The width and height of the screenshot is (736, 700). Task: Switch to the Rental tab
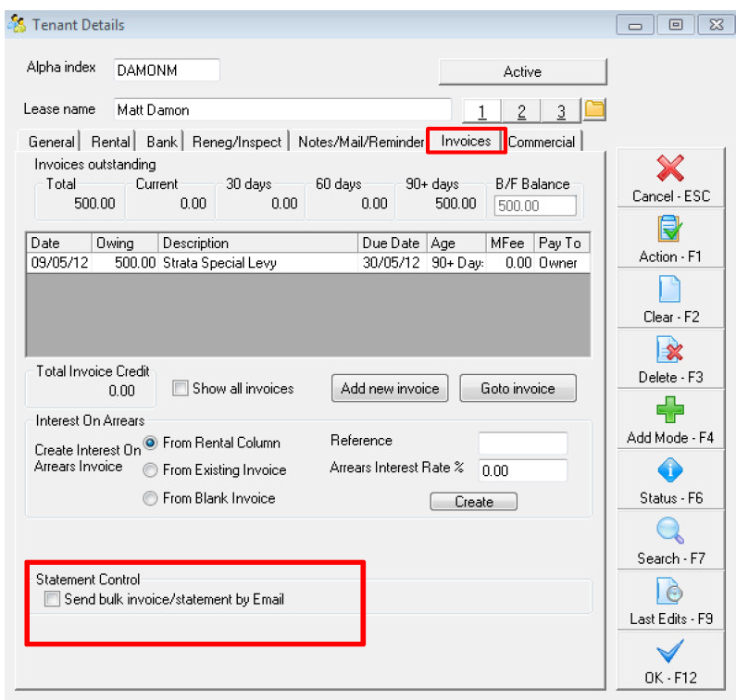coord(110,142)
